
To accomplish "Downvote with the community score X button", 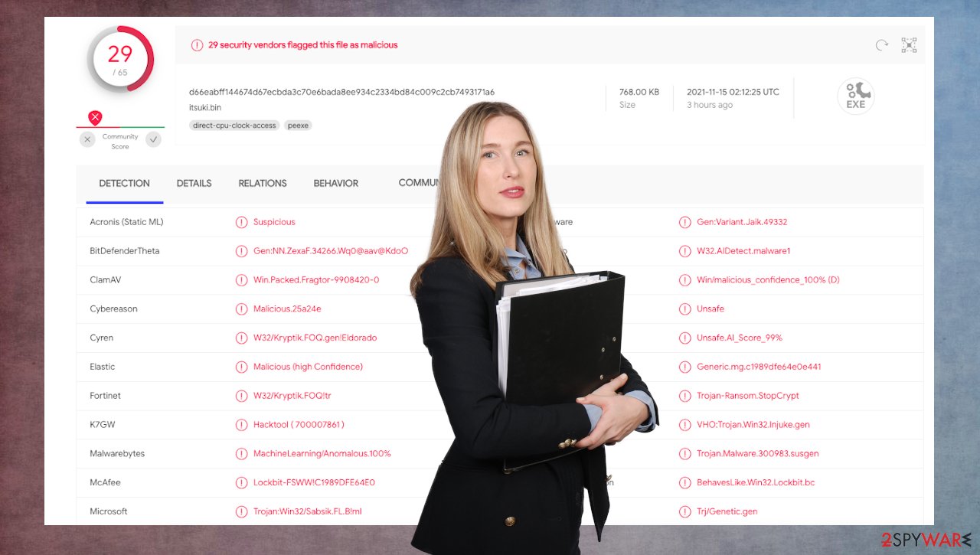I will point(87,139).
